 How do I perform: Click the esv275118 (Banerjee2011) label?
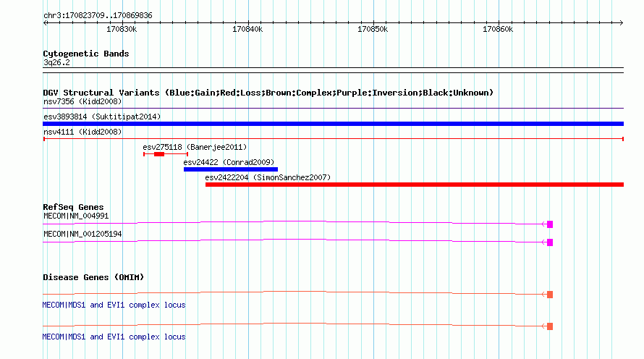point(195,147)
